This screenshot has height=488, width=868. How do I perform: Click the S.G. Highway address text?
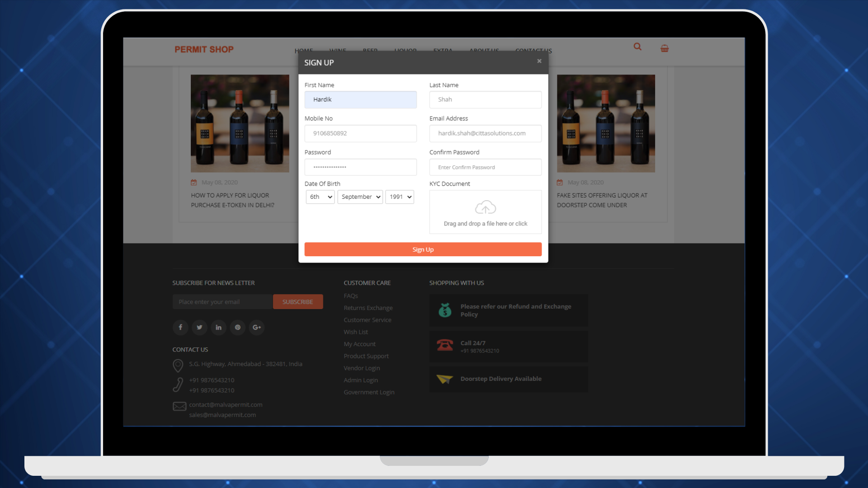pos(245,364)
